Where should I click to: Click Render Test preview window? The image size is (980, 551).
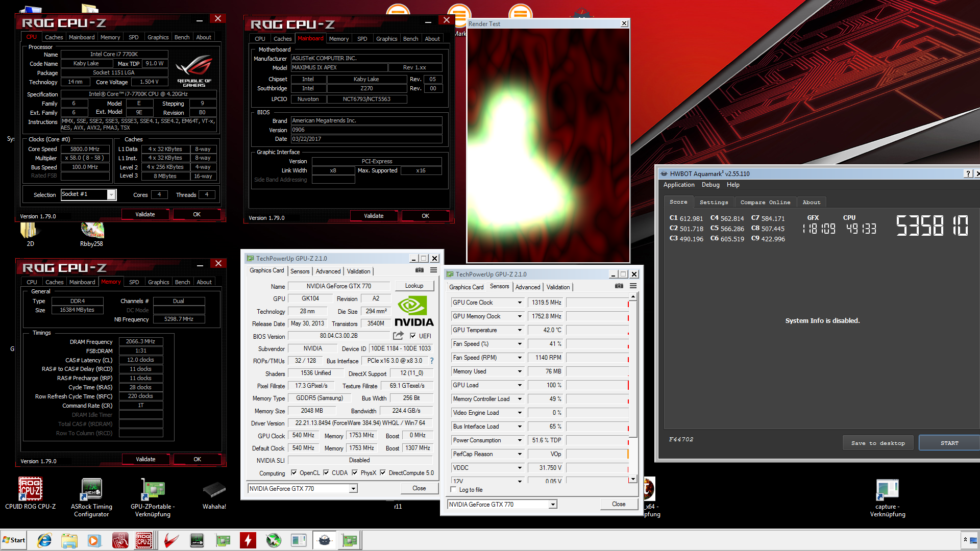tap(548, 145)
